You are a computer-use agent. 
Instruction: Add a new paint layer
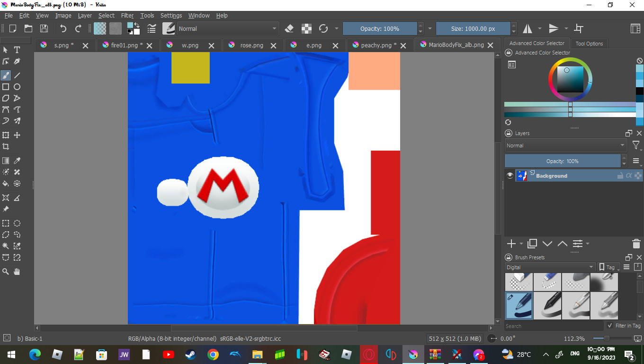pos(510,244)
